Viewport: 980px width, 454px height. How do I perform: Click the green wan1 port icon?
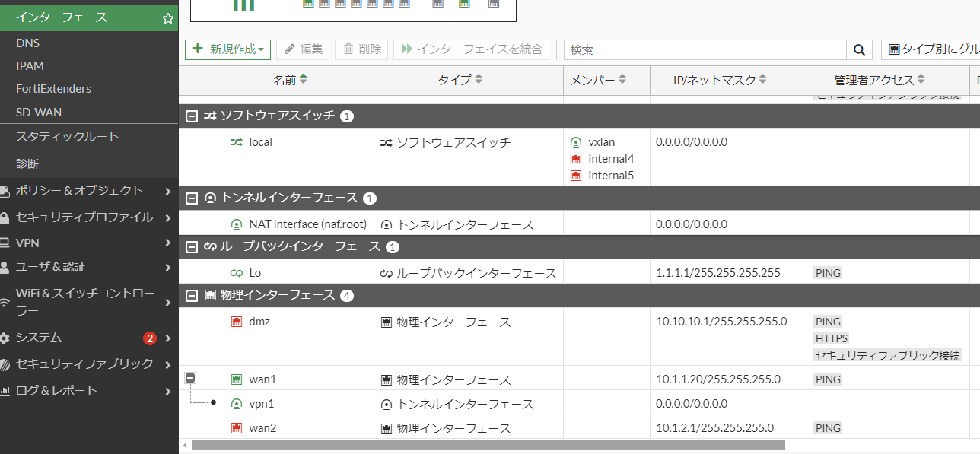coord(236,379)
